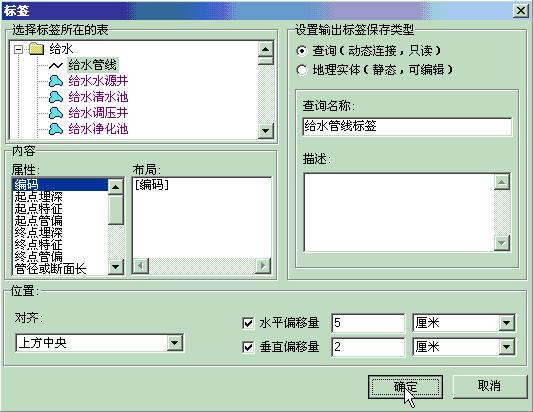Click the 给水清水池 polygon icon
Viewport: 533px width, 412px height.
pos(56,97)
